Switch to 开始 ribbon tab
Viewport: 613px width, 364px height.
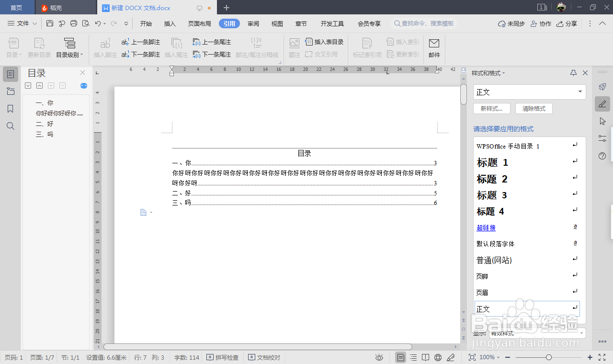[146, 23]
